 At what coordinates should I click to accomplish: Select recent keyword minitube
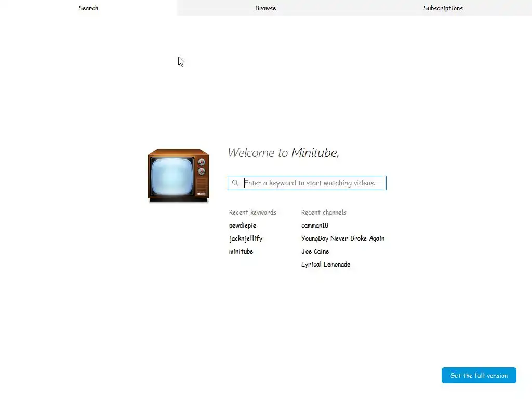[x=241, y=251]
